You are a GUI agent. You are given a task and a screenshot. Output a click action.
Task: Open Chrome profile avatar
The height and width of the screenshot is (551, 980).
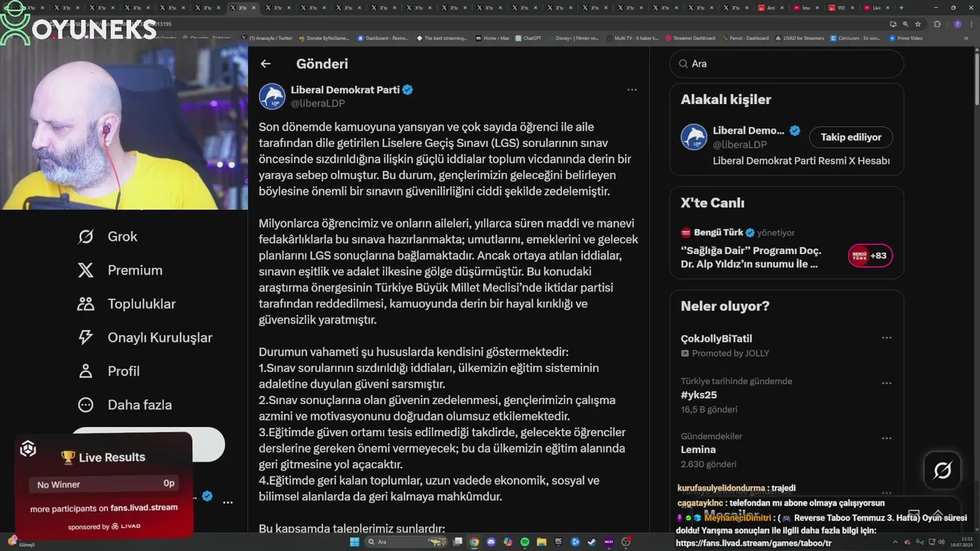[958, 24]
